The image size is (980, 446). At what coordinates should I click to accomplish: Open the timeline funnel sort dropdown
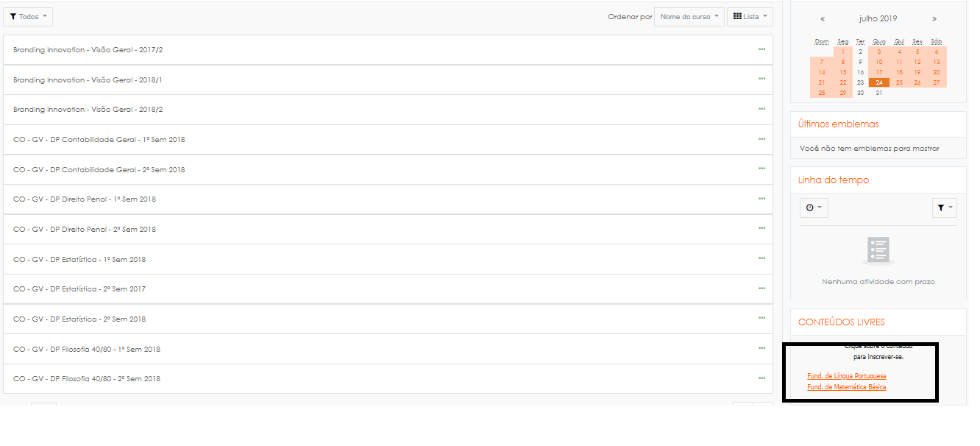[x=945, y=208]
